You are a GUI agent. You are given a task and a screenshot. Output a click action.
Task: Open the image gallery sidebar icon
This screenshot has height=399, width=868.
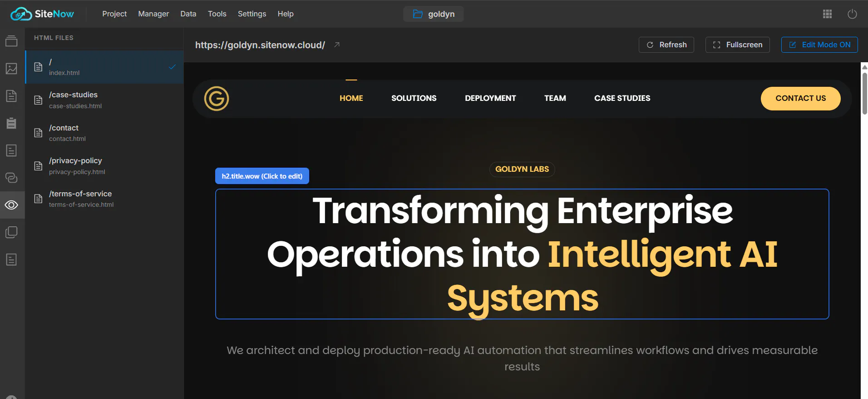pyautogui.click(x=11, y=69)
